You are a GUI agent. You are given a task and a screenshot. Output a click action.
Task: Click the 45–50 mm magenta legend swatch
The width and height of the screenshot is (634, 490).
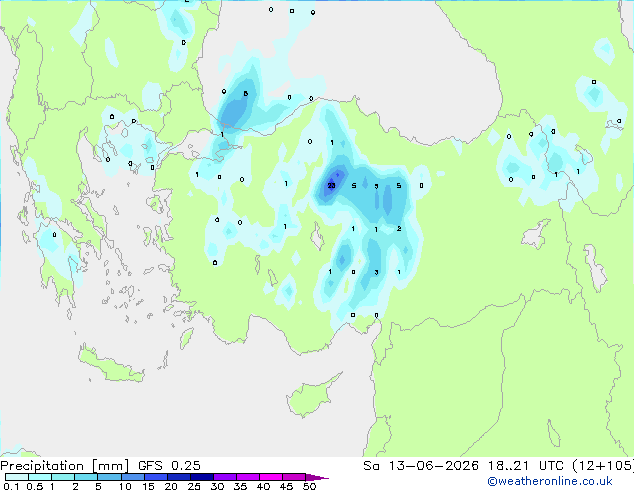tap(294, 477)
